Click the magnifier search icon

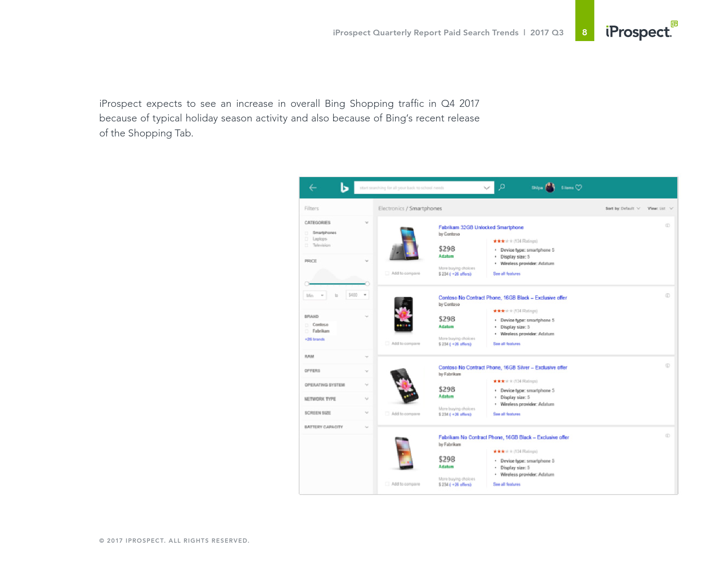click(502, 187)
